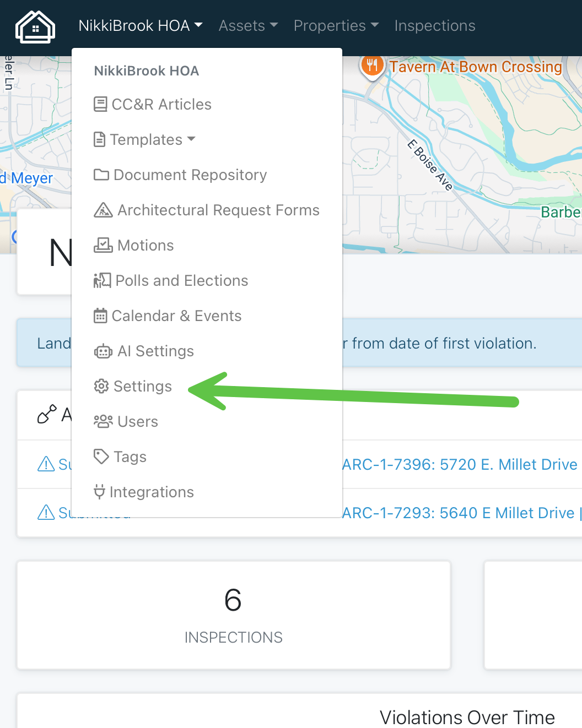Screen dimensions: 582x728
Task: Click the Document Repository folder icon
Action: pos(101,175)
